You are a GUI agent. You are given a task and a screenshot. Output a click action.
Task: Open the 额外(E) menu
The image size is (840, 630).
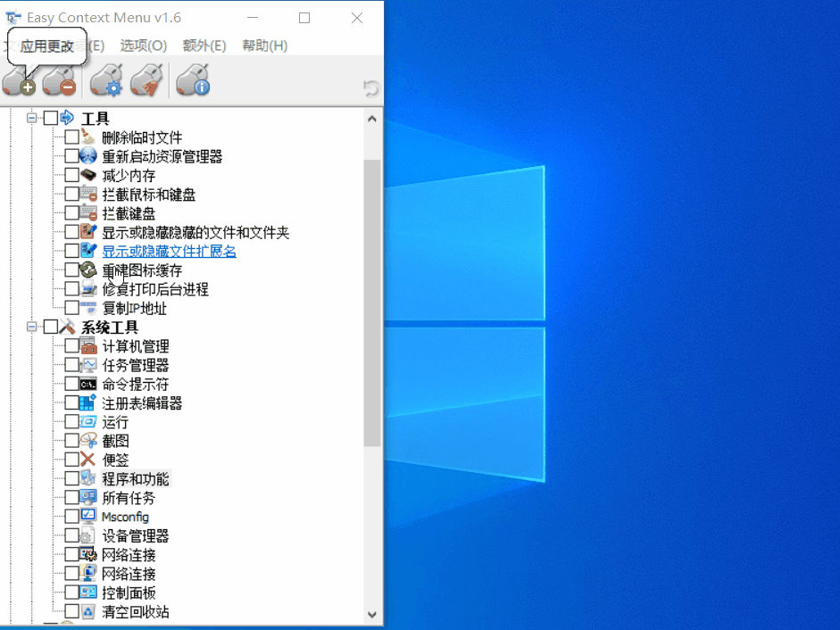204,46
